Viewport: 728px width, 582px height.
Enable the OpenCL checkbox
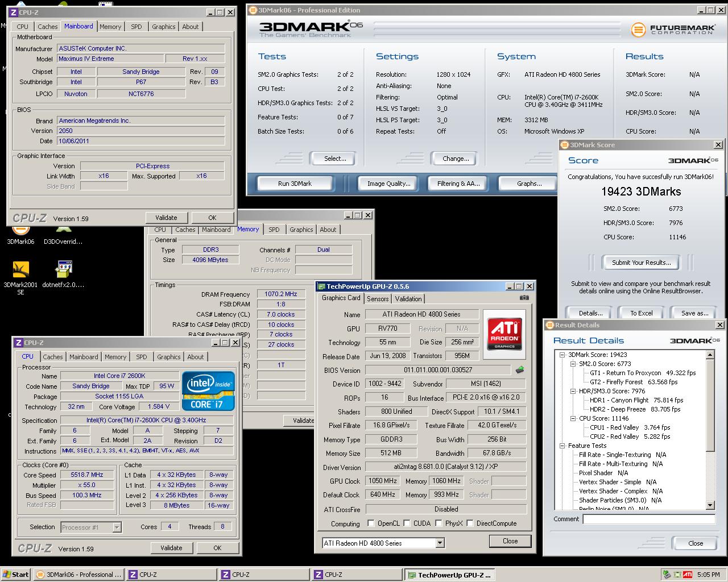point(371,523)
